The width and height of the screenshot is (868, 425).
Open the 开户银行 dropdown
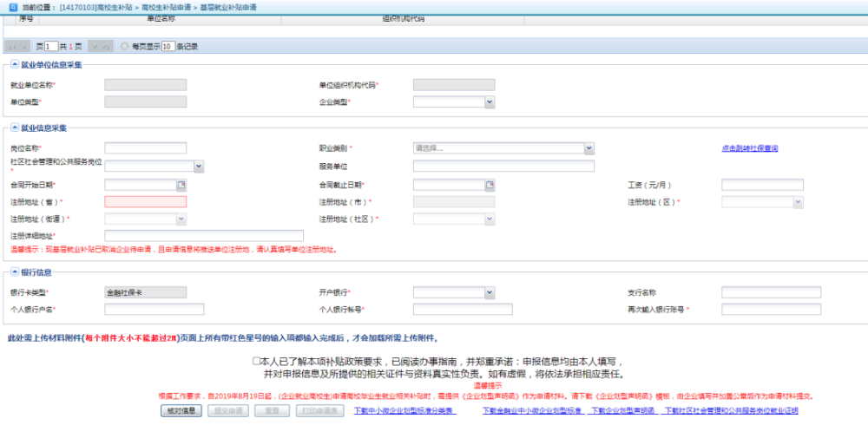click(490, 292)
